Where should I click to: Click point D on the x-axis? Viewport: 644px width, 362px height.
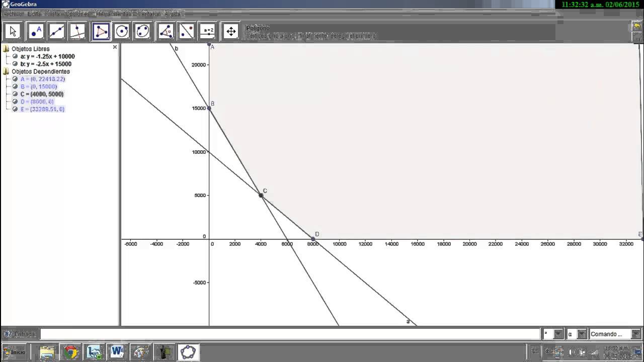coord(313,239)
